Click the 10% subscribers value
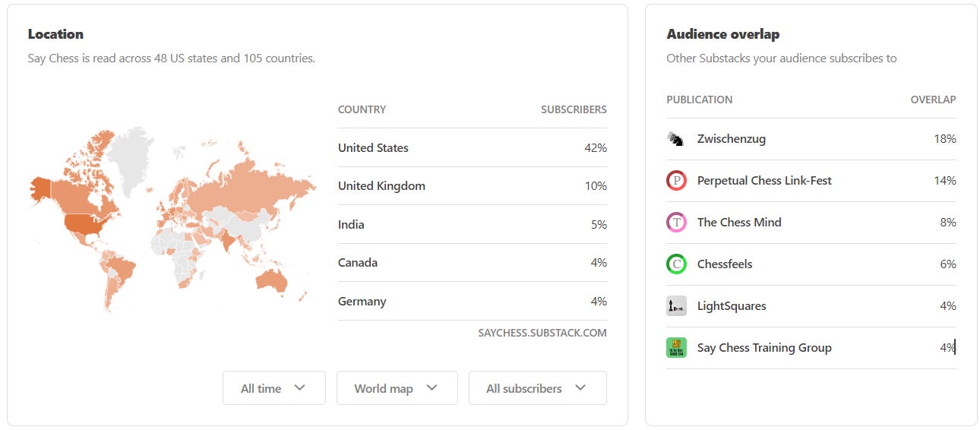Viewport: 980px width, 430px height. click(596, 186)
